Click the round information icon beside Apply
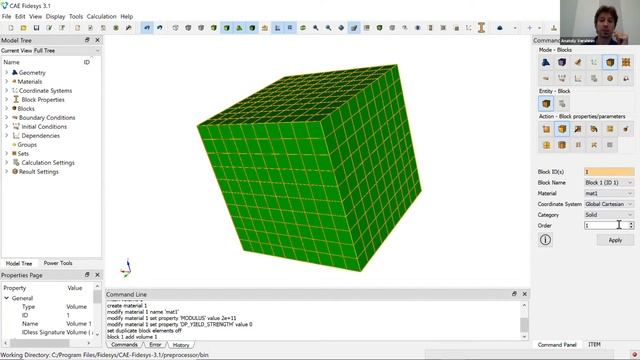 545,240
